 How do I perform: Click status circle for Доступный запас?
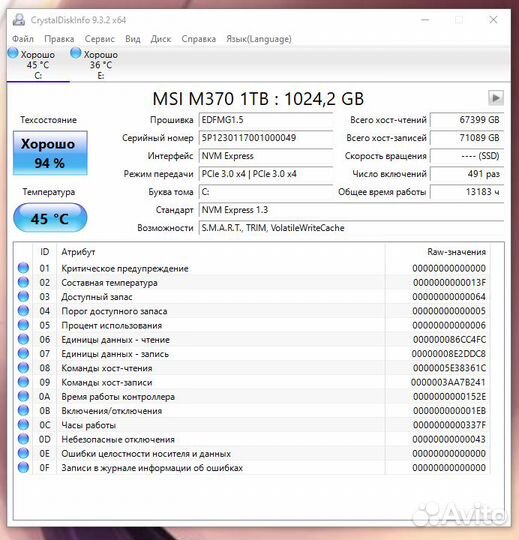coord(23,296)
